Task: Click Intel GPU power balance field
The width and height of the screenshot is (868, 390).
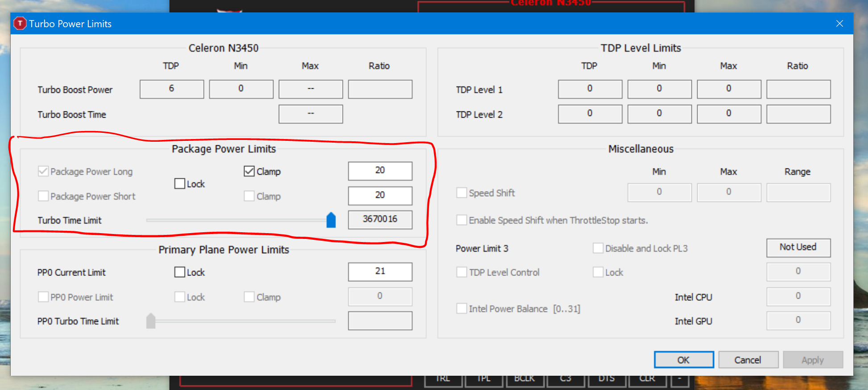Action: (x=798, y=320)
